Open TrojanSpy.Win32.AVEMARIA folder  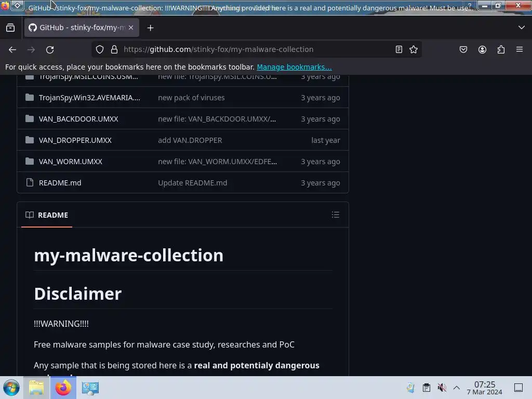click(89, 98)
